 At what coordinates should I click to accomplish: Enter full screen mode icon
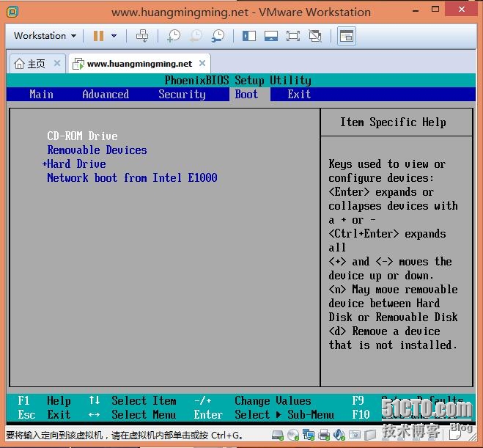pos(293,36)
